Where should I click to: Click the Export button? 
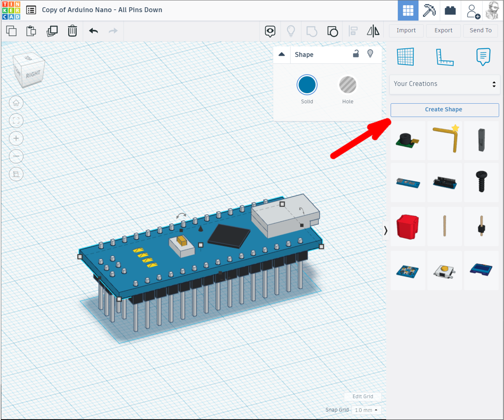[444, 30]
